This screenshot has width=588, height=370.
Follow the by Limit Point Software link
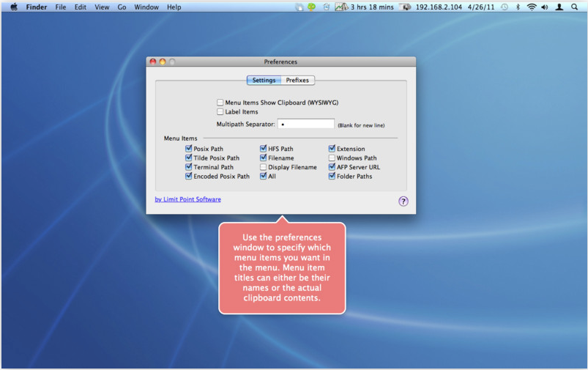coord(187,199)
